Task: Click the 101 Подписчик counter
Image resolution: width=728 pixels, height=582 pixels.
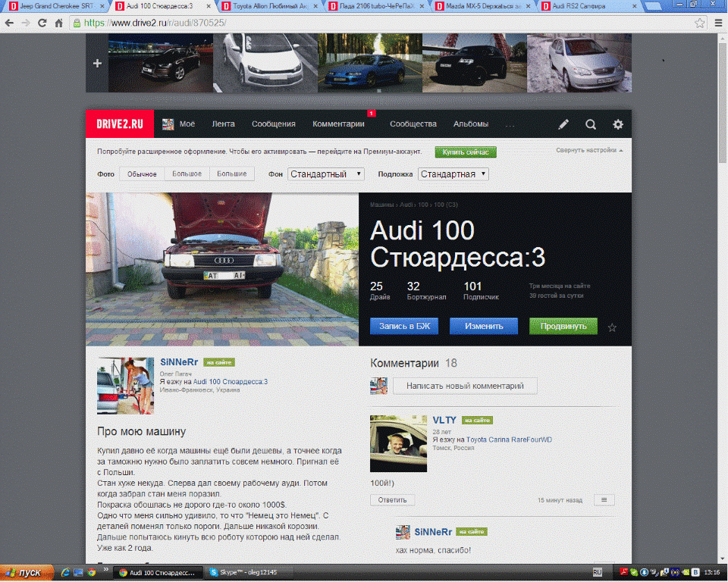Action: point(481,290)
